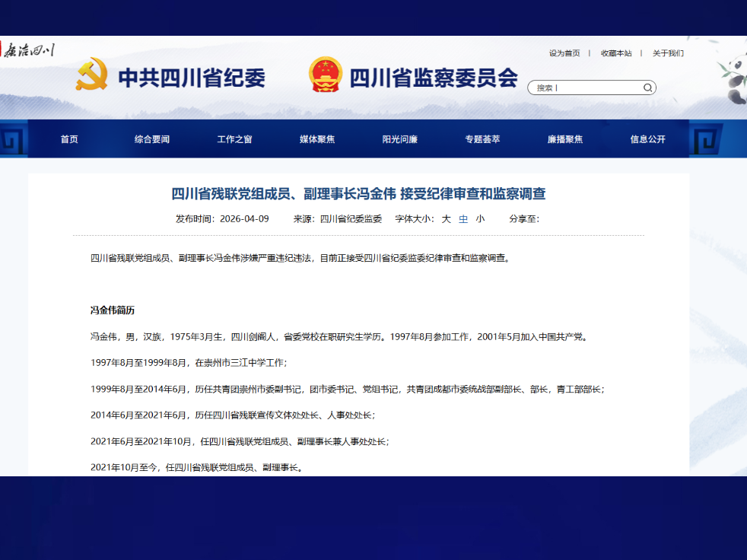
Task: Click the article headline about 冯金伟
Action: (x=358, y=195)
